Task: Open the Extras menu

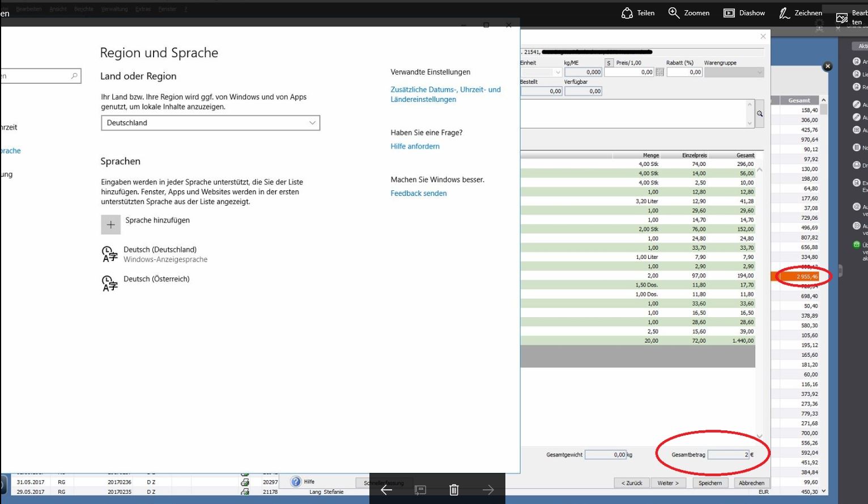Action: 143,9
